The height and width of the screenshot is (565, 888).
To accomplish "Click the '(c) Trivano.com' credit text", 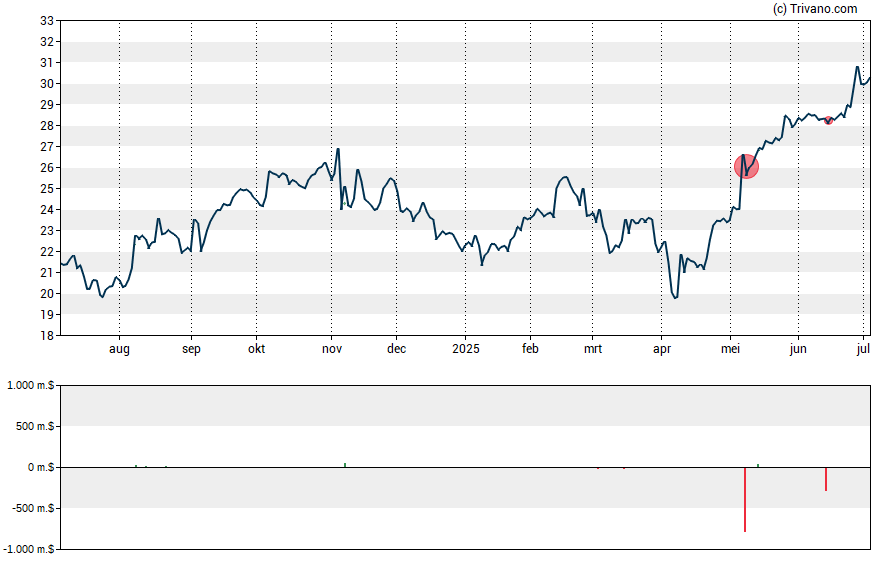I will click(815, 8).
